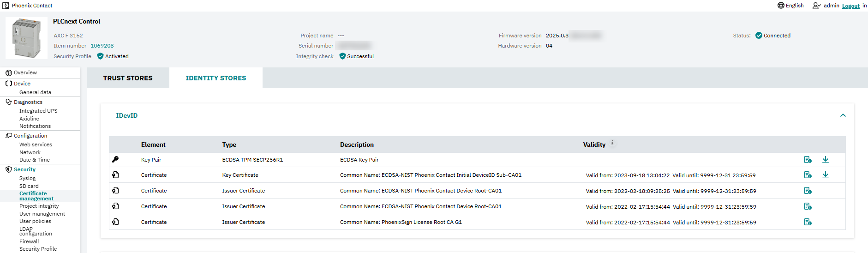Click the certificate icon of PhoenixSign row

(x=115, y=222)
